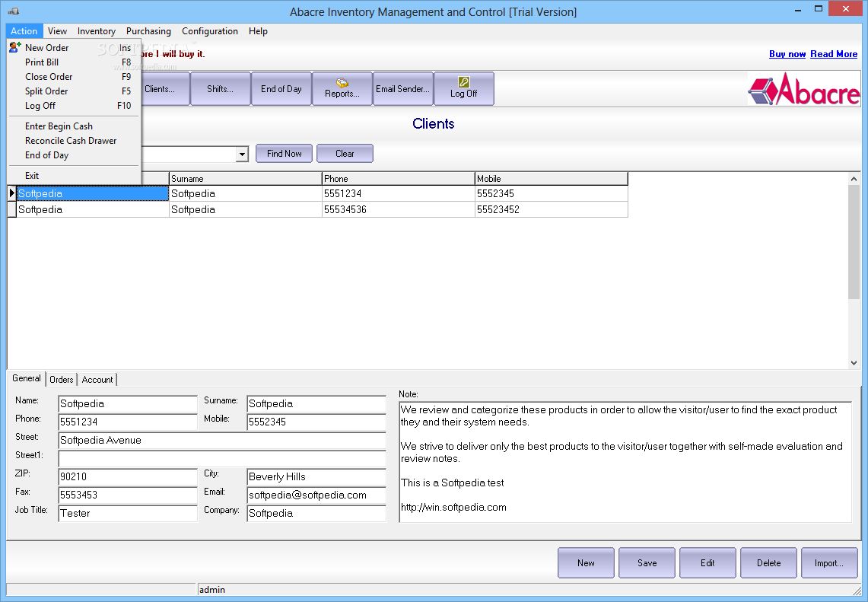Click the Name input field
This screenshot has height=602, width=868.
(127, 403)
